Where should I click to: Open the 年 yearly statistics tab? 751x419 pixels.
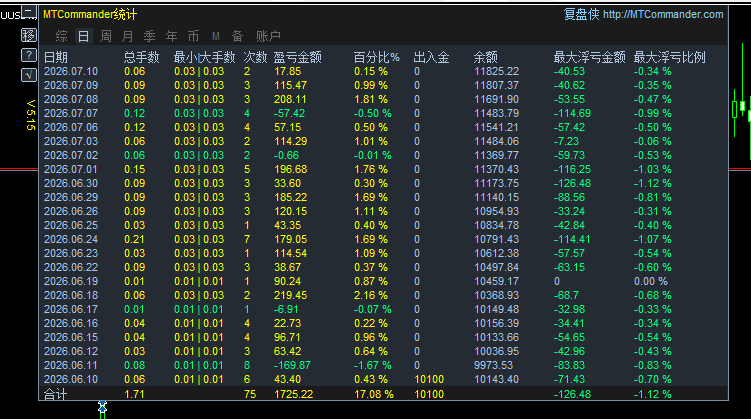(x=171, y=36)
